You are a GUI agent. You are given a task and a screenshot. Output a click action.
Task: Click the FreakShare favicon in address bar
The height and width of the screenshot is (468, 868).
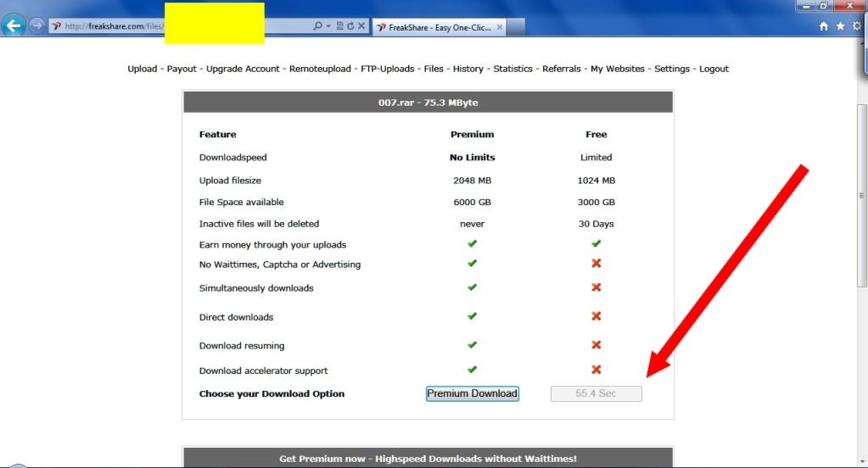point(57,26)
